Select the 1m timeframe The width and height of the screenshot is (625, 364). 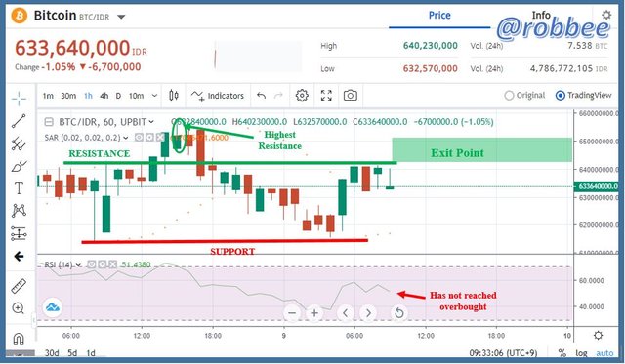click(x=48, y=96)
